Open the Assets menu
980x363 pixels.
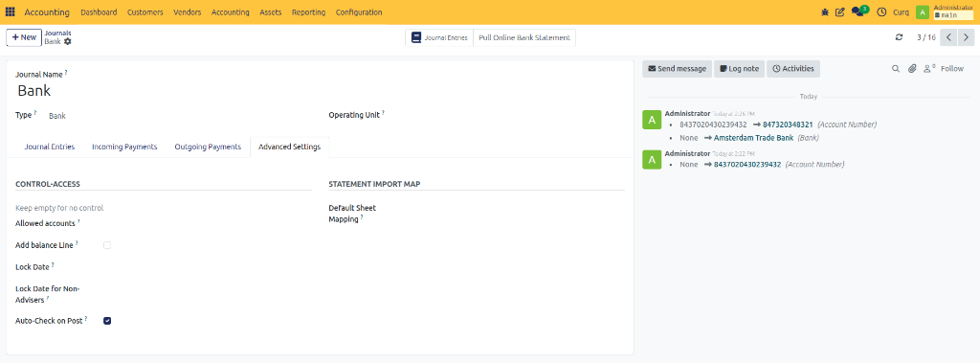tap(271, 11)
